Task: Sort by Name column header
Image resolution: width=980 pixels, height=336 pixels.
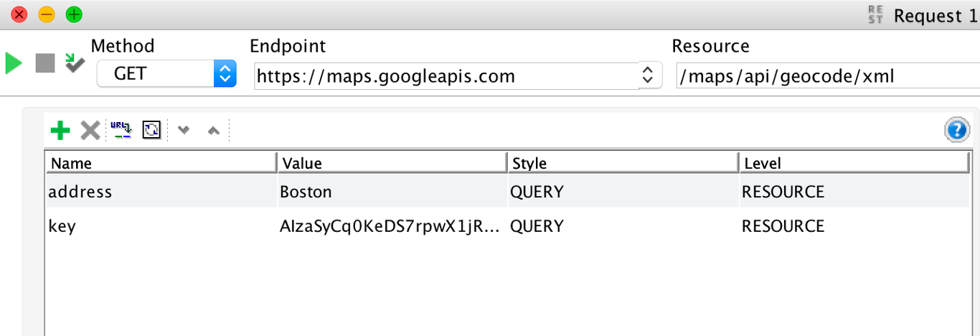Action: pyautogui.click(x=161, y=163)
